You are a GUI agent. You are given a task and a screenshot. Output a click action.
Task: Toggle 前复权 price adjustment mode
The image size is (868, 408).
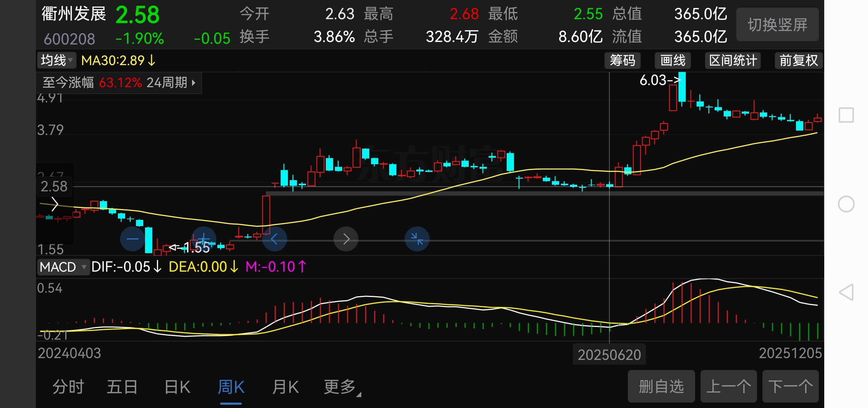[x=798, y=60]
